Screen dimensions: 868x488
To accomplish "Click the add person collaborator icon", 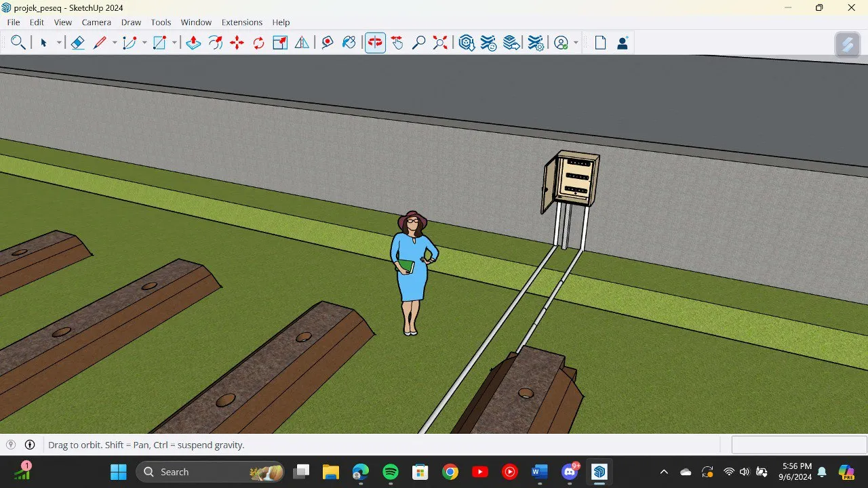I will tap(622, 43).
